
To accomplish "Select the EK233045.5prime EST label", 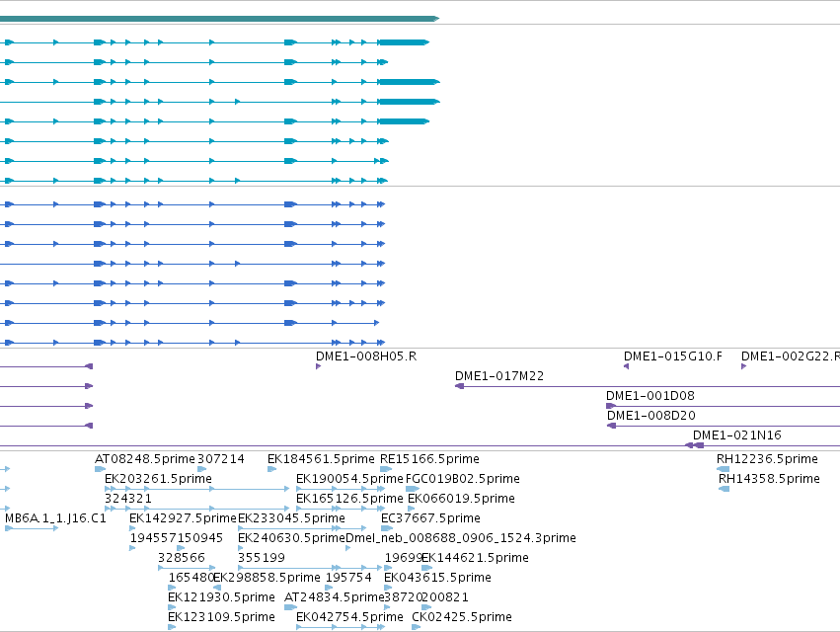I will tap(291, 518).
